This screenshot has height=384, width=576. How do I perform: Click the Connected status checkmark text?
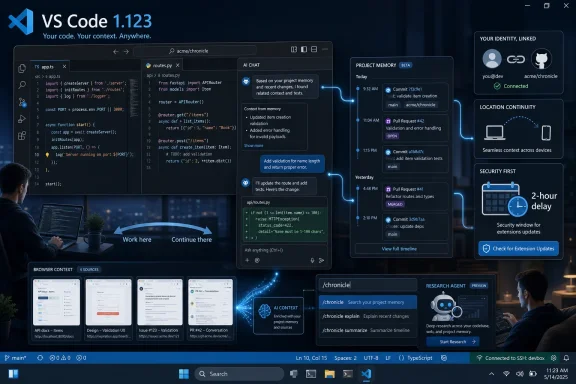click(511, 86)
